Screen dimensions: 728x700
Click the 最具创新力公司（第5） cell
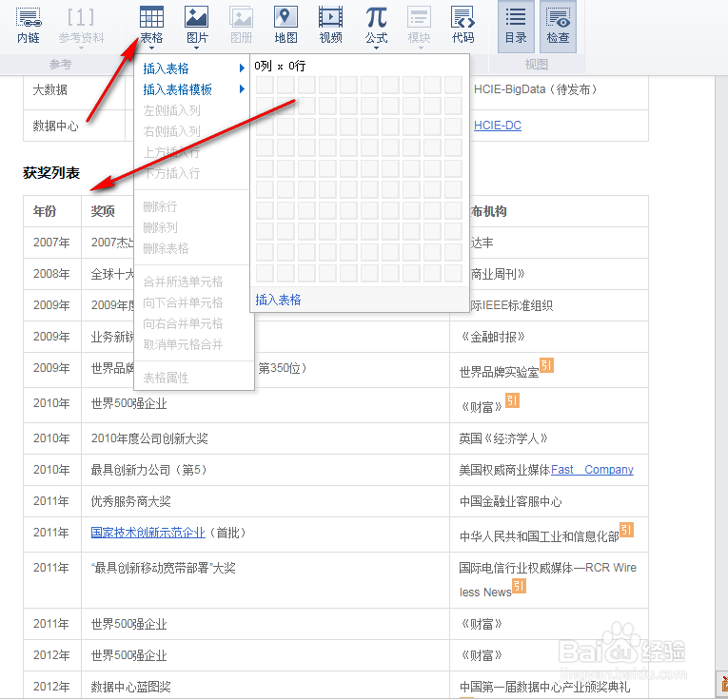[266, 470]
